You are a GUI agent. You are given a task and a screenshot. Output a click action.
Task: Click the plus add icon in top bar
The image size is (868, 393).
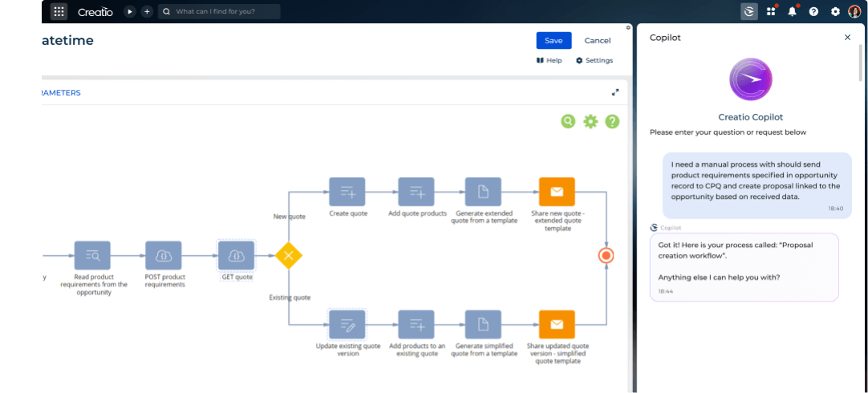tap(147, 11)
